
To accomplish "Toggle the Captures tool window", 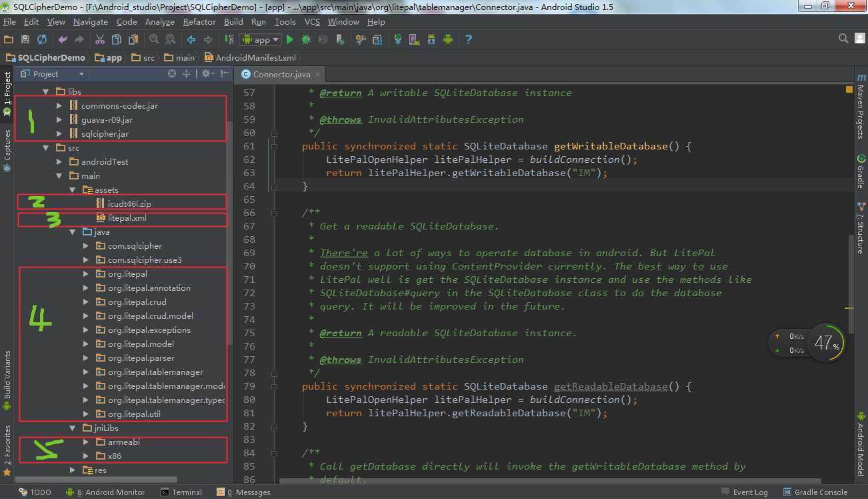I will click(x=7, y=150).
